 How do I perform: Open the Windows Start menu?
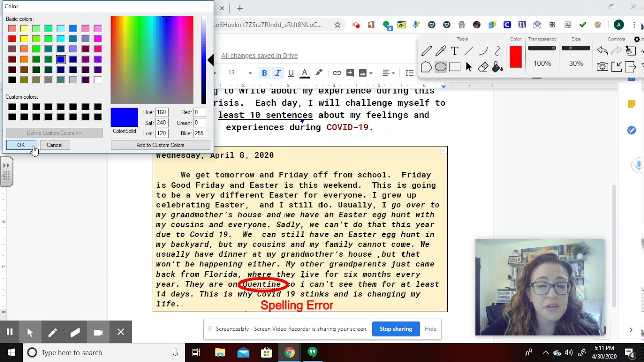[11, 353]
